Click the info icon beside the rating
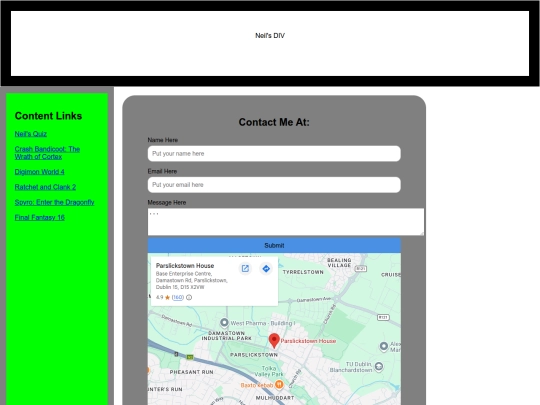This screenshot has height=405, width=540. coord(189,297)
